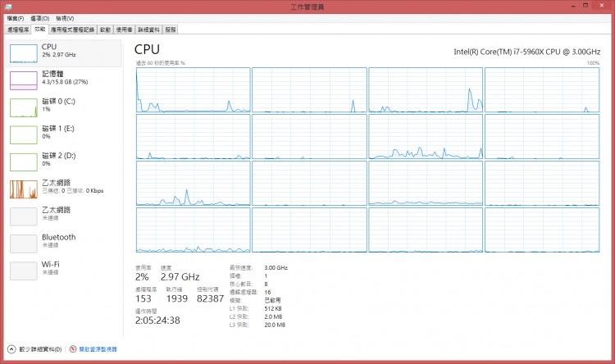The height and width of the screenshot is (364, 615).
Task: Select the CPU item in the sidebar
Action: 23,53
